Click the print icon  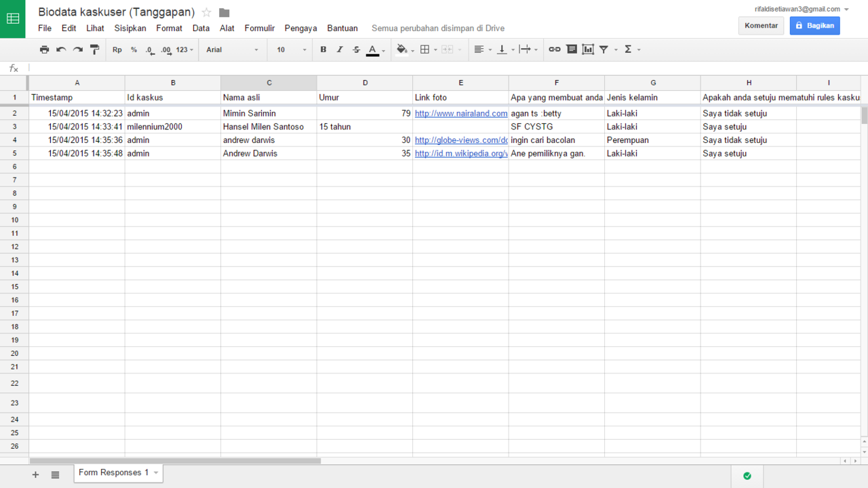pyautogui.click(x=45, y=49)
